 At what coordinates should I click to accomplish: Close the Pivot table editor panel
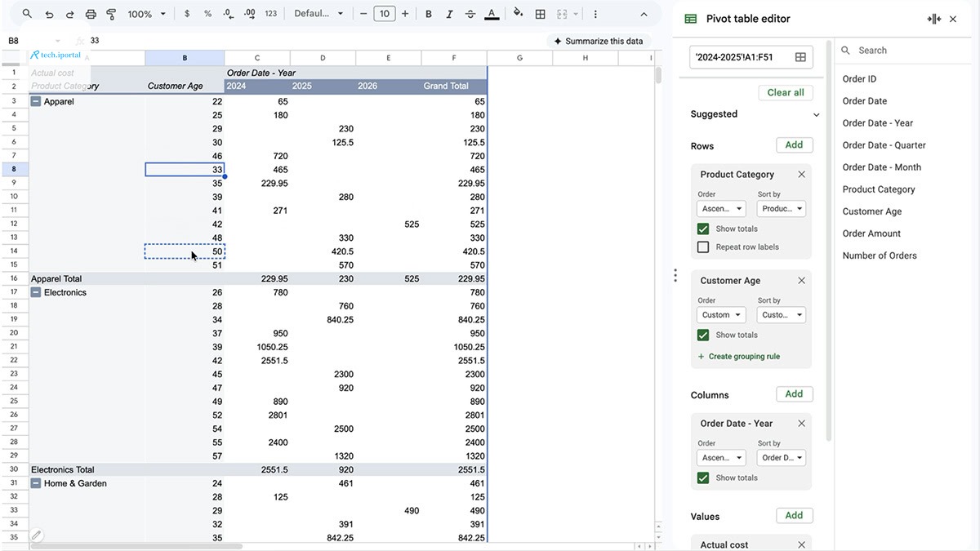click(x=953, y=19)
